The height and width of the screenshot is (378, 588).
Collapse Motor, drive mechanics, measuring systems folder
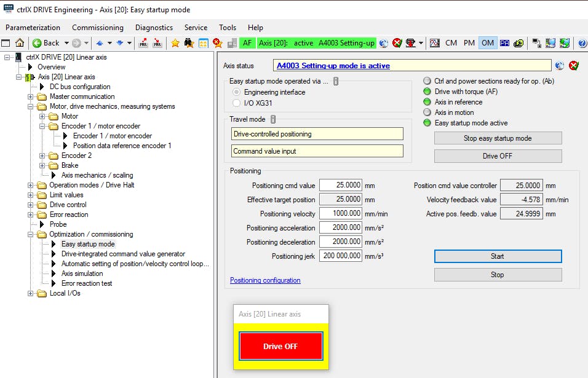tap(30, 106)
